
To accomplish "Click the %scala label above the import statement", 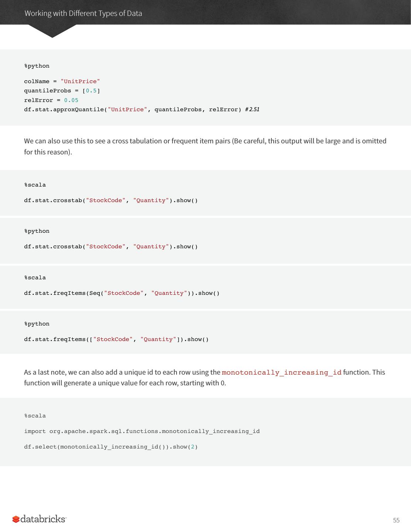I will point(35,416).
